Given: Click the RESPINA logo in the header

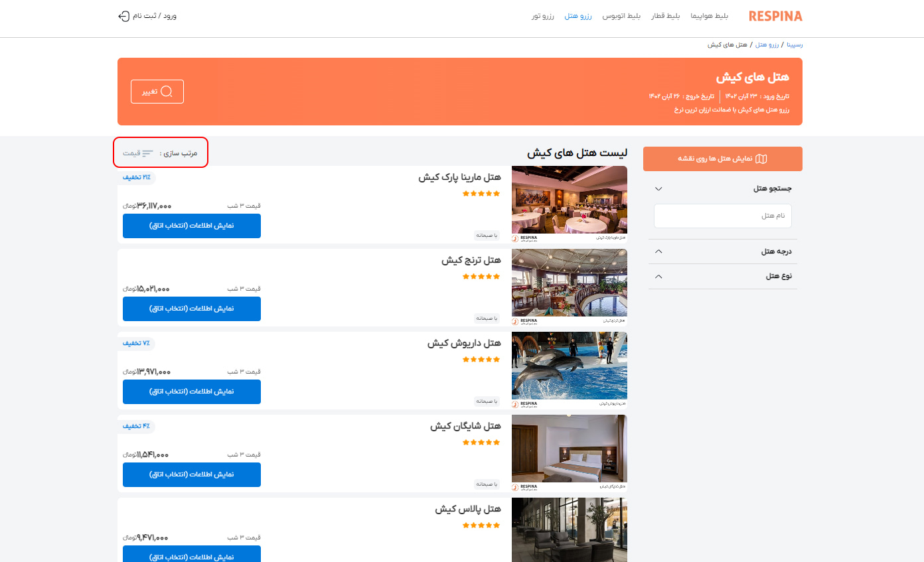Looking at the screenshot, I should (775, 15).
